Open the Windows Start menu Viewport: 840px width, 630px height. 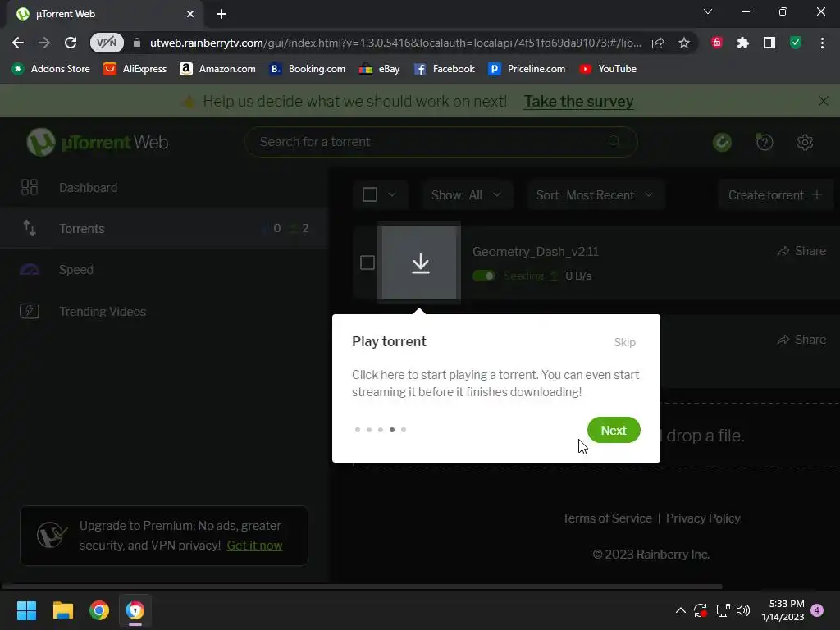pyautogui.click(x=26, y=610)
